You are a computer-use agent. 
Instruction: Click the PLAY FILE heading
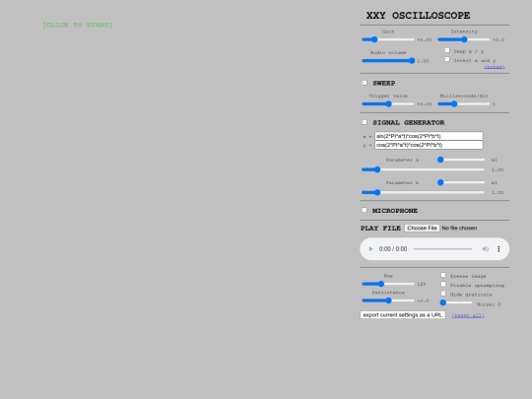click(380, 228)
